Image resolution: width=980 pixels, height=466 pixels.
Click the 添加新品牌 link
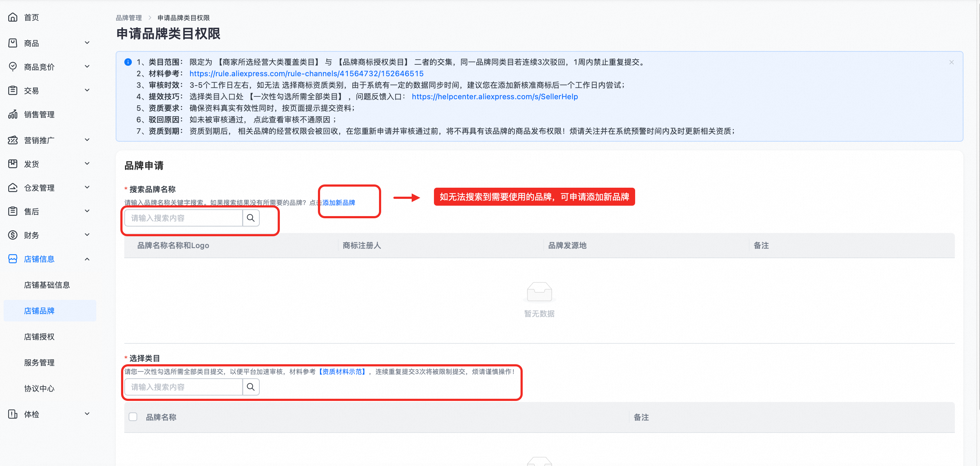(x=339, y=202)
